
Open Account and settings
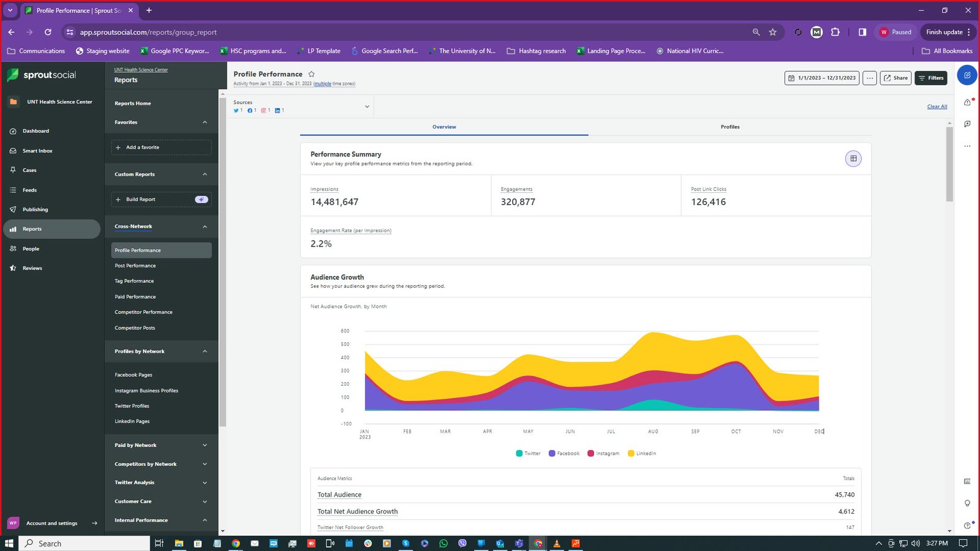52,523
